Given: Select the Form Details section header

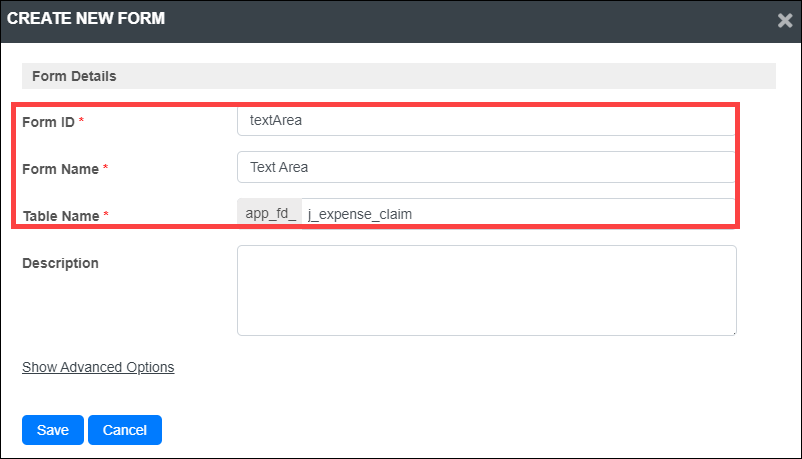Looking at the screenshot, I should (399, 76).
